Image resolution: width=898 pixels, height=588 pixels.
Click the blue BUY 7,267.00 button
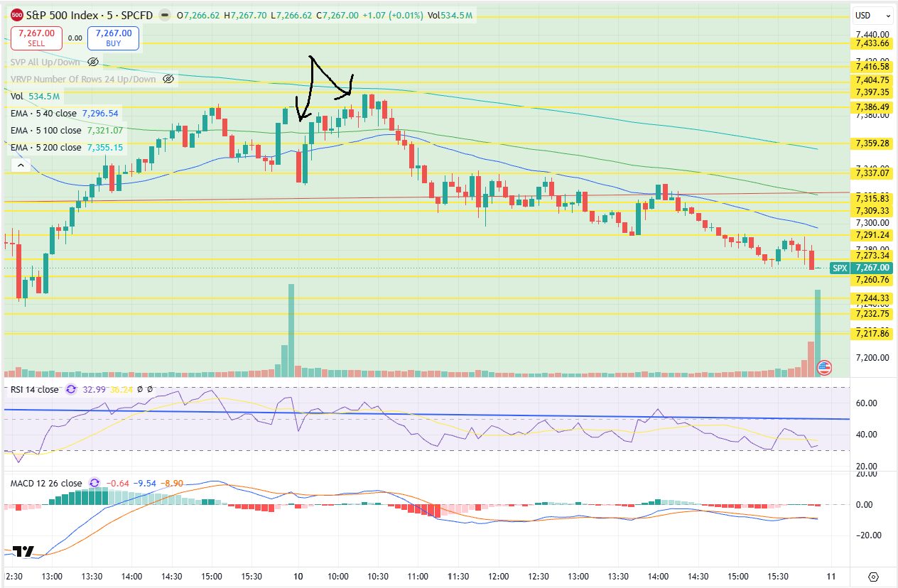pyautogui.click(x=114, y=38)
